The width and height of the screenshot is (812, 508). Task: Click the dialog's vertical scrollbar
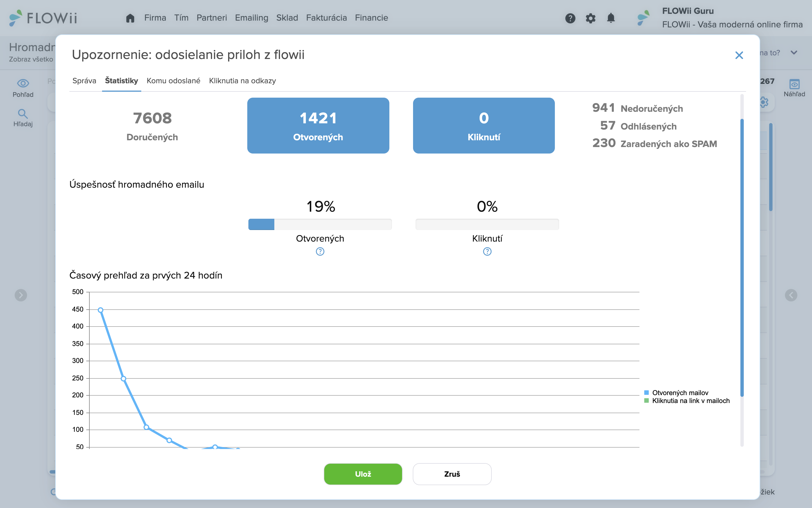[x=742, y=258]
